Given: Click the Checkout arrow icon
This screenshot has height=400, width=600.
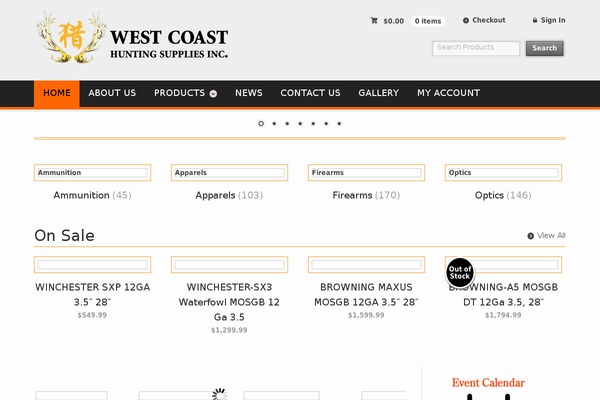Looking at the screenshot, I should click(466, 21).
